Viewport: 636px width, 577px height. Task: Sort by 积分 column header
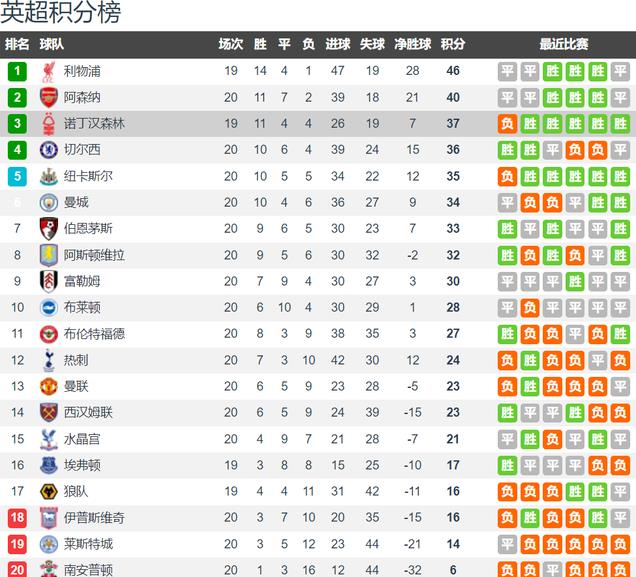pyautogui.click(x=453, y=44)
